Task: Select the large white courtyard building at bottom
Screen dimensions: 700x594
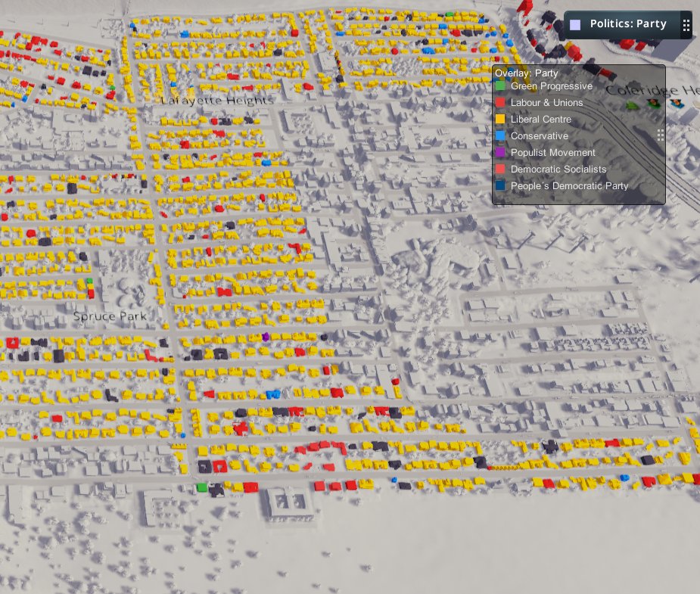Action: pos(288,503)
